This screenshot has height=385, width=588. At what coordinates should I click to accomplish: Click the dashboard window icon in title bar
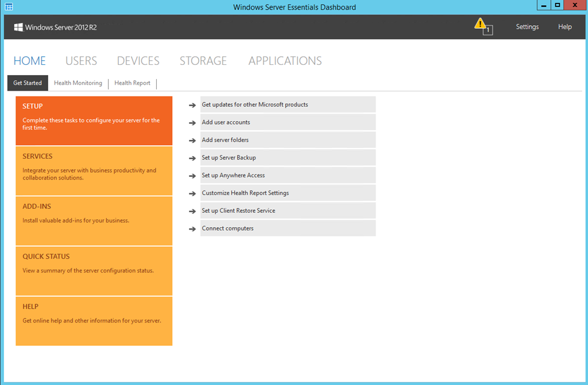tap(9, 6)
